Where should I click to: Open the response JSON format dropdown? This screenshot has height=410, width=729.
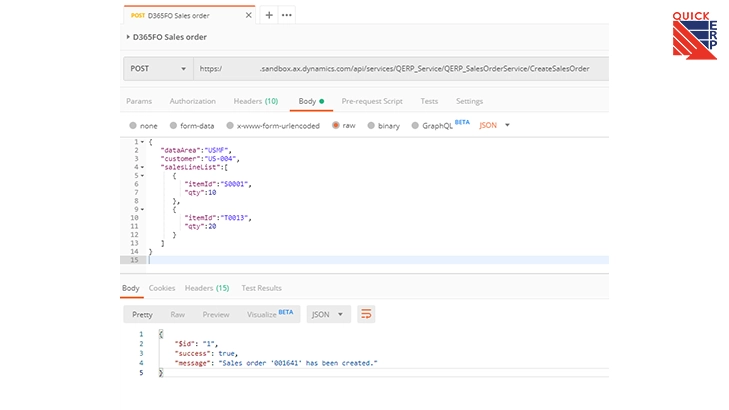click(x=328, y=315)
